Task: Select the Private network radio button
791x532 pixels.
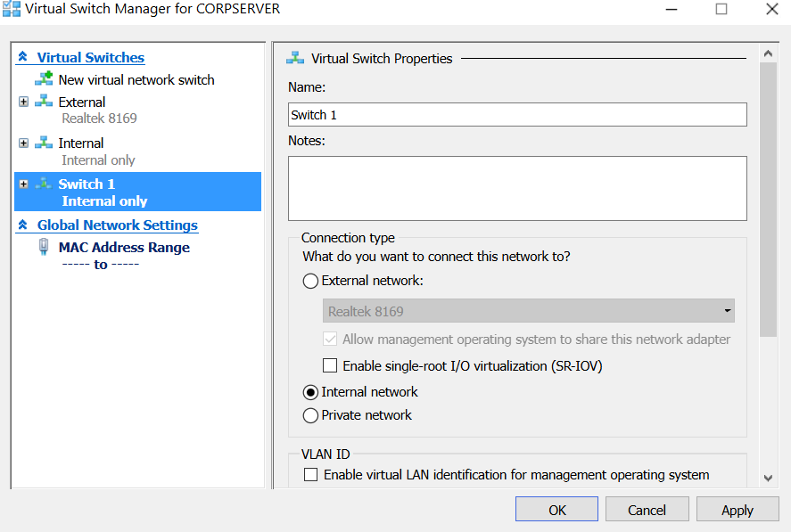Action: (310, 415)
